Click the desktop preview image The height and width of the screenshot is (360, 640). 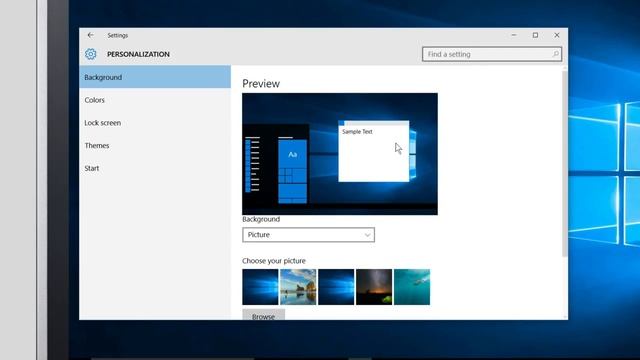(x=340, y=154)
